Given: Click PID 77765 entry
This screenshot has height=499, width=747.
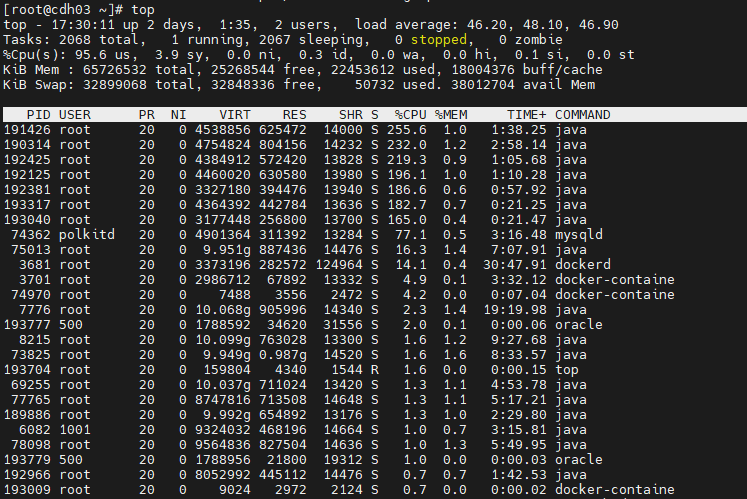Looking at the screenshot, I should 31,400.
